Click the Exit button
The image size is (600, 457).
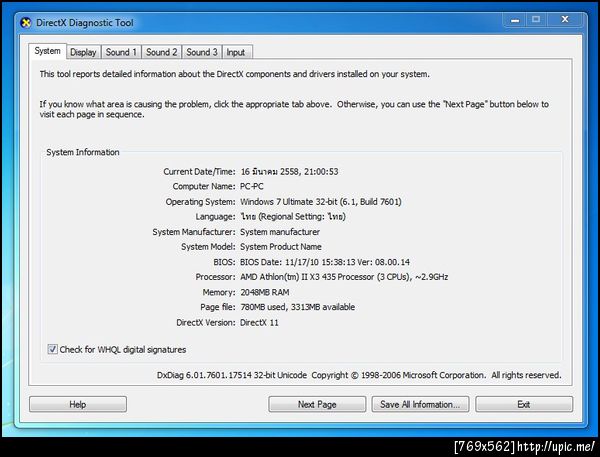pos(524,404)
